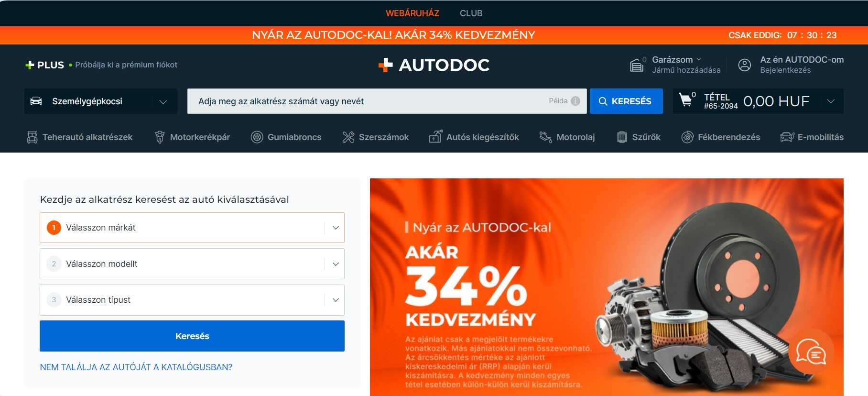Click the Szerszámok tools icon
This screenshot has height=396, width=868.
pyautogui.click(x=348, y=137)
